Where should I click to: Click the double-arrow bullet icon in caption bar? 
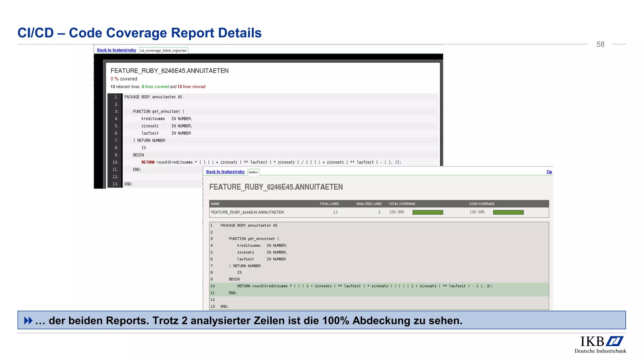(28, 321)
